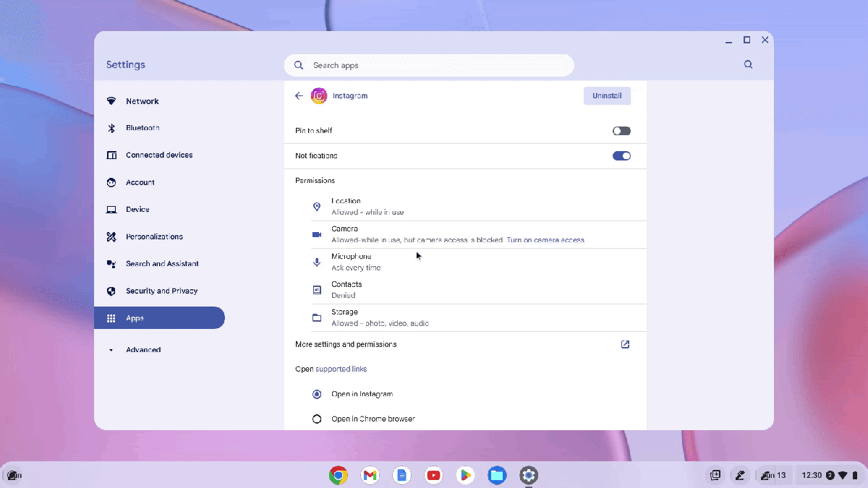
Task: Open More settings via external link icon
Action: (x=624, y=345)
